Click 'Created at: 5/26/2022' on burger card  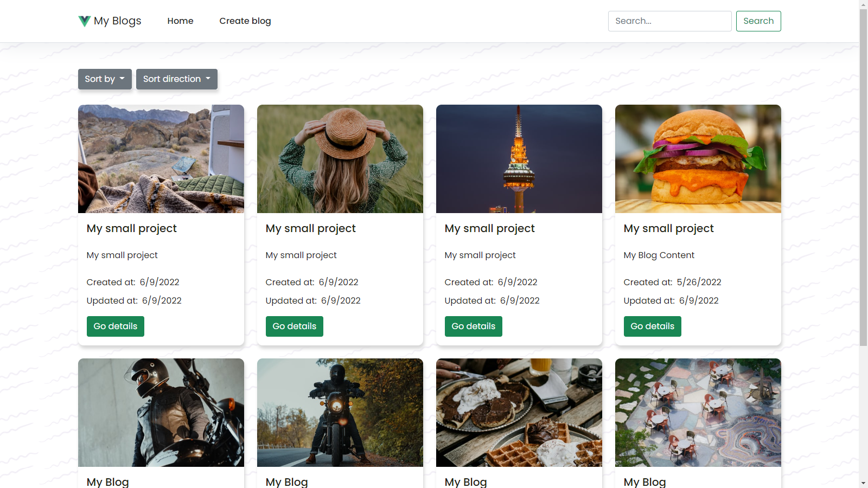pos(673,282)
